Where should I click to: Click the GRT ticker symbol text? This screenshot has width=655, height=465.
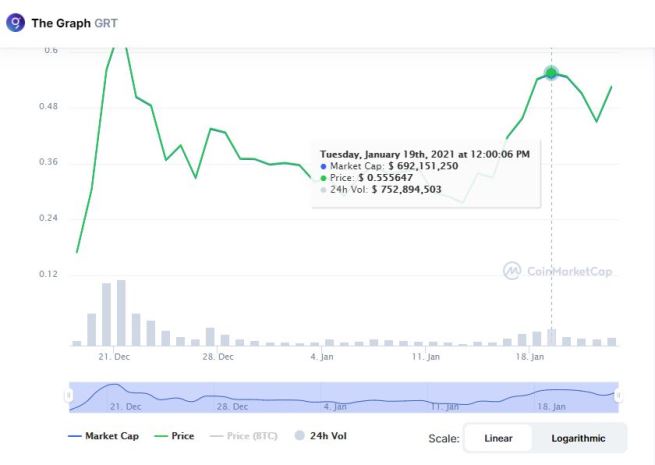pos(105,22)
